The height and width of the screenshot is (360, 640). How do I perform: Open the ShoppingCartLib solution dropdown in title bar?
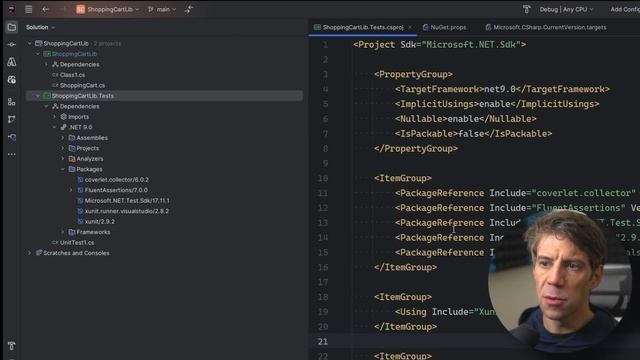tap(108, 9)
